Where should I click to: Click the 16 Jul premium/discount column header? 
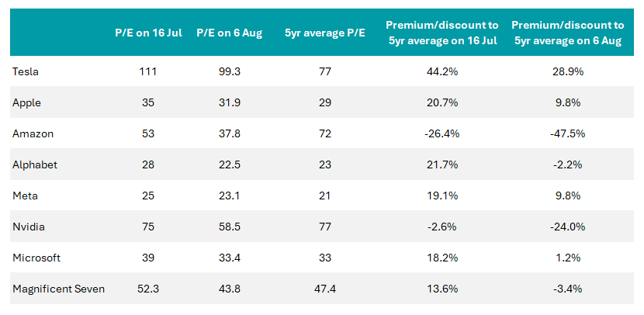click(441, 33)
